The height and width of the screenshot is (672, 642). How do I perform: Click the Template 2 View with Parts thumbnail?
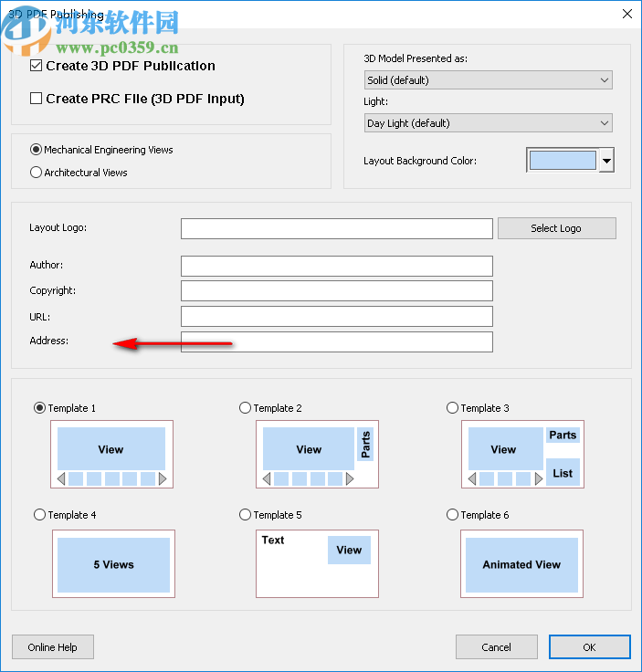[317, 455]
